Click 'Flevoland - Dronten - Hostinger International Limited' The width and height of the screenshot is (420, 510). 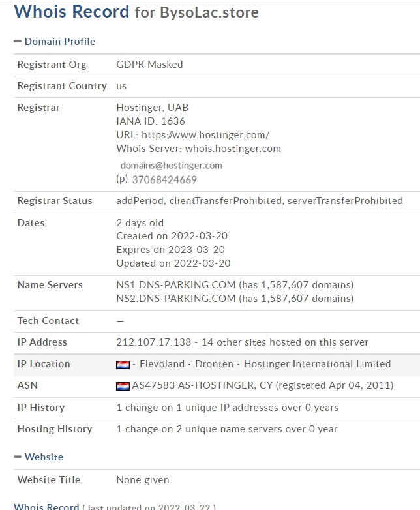[265, 364]
